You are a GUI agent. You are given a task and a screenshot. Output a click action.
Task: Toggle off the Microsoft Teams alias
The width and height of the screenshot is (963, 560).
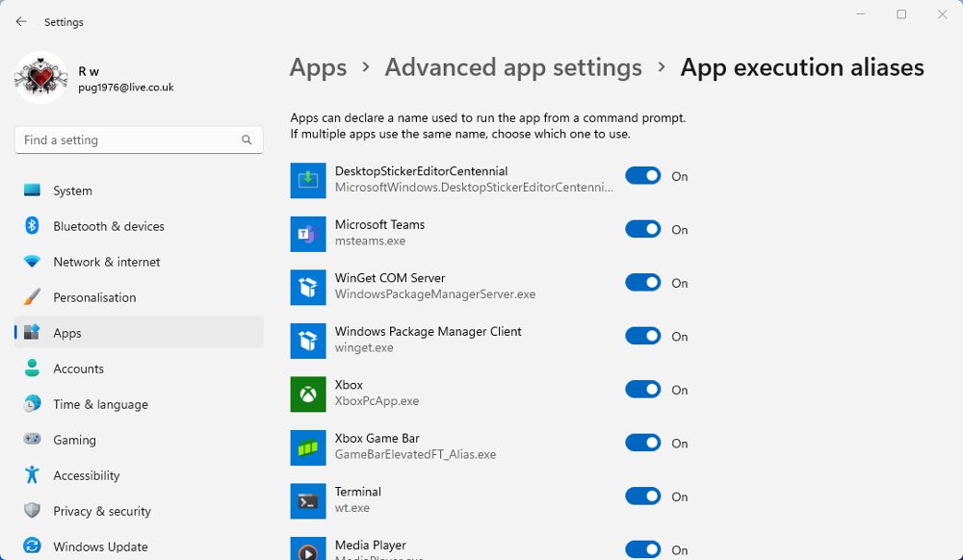(643, 228)
